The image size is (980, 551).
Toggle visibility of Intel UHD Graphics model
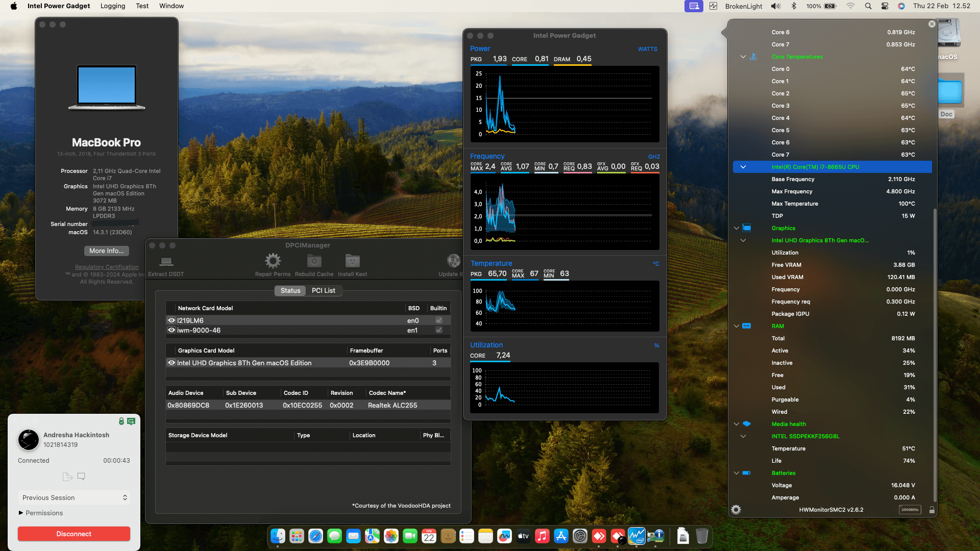coord(171,363)
